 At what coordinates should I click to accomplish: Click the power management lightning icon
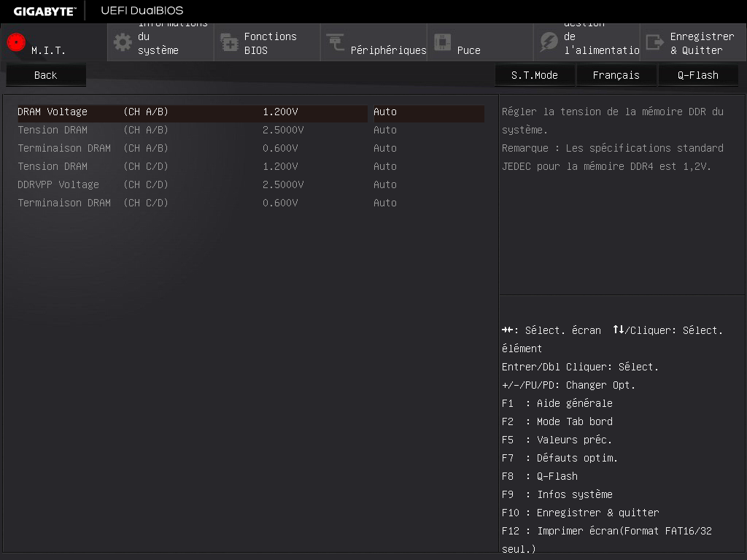pyautogui.click(x=549, y=42)
